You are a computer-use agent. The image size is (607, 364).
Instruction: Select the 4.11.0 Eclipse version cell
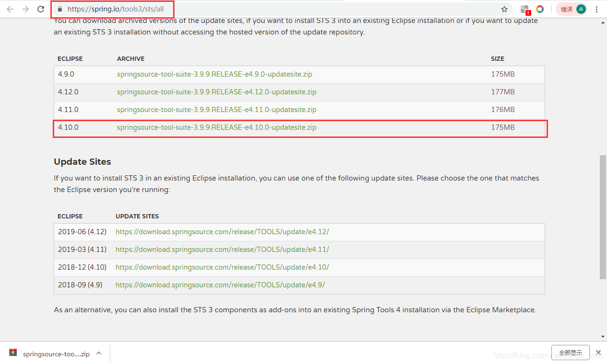coord(68,110)
